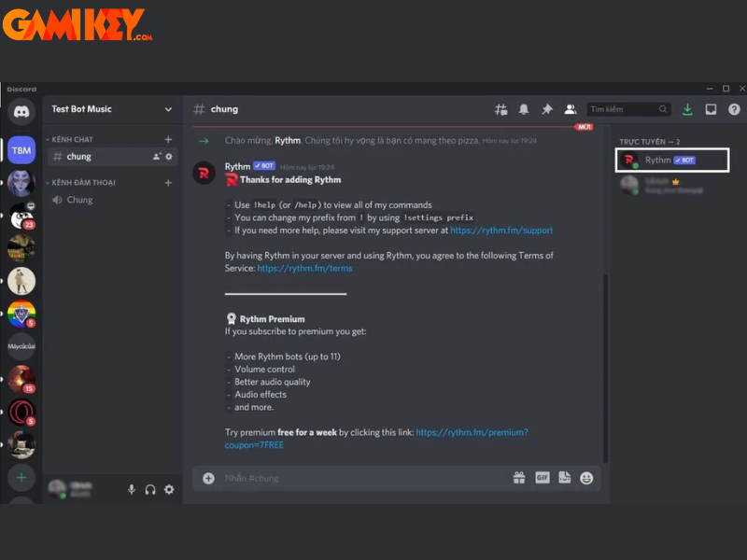Open the rythm.fm/terms link
The height and width of the screenshot is (560, 747).
[305, 268]
